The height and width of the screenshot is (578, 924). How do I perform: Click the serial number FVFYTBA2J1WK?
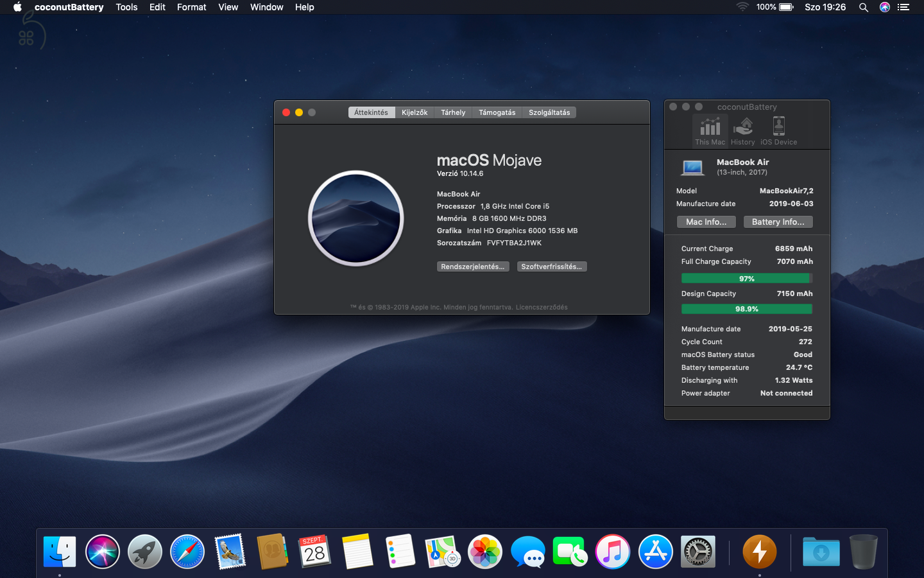click(514, 243)
